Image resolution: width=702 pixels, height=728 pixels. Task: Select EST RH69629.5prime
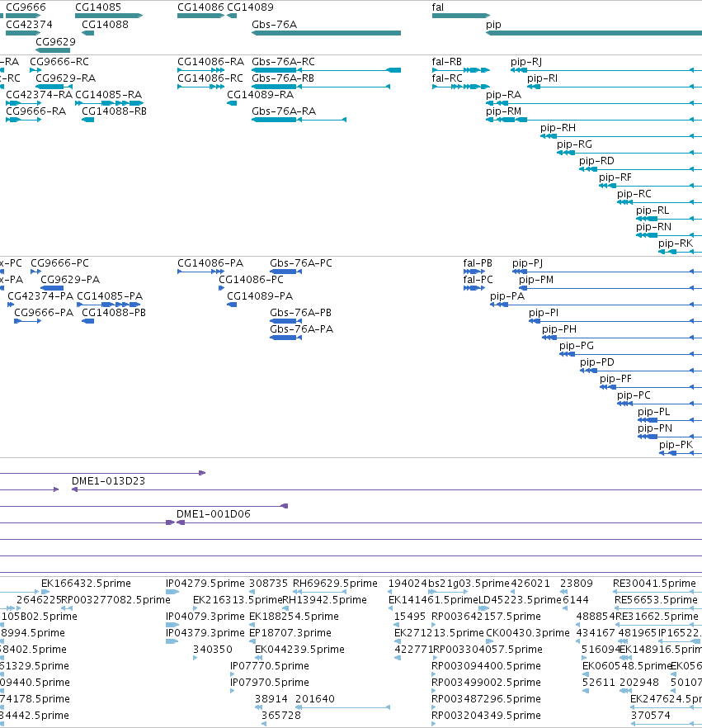click(335, 583)
